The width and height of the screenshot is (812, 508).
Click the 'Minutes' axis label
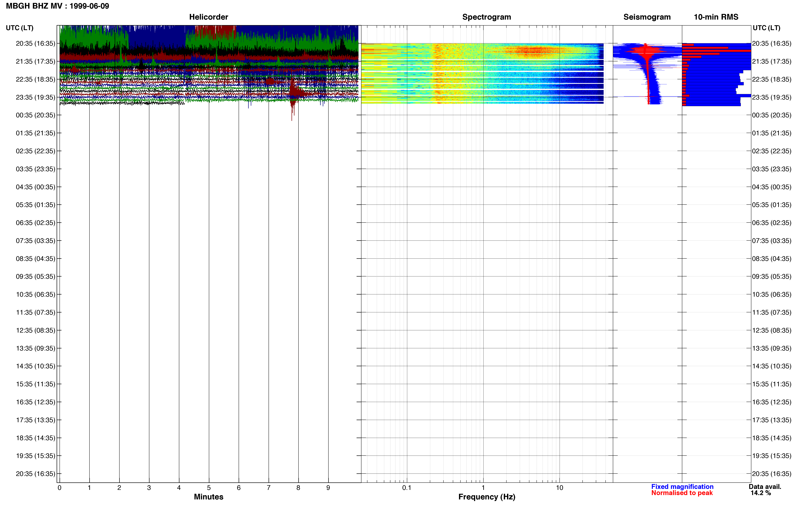click(209, 497)
